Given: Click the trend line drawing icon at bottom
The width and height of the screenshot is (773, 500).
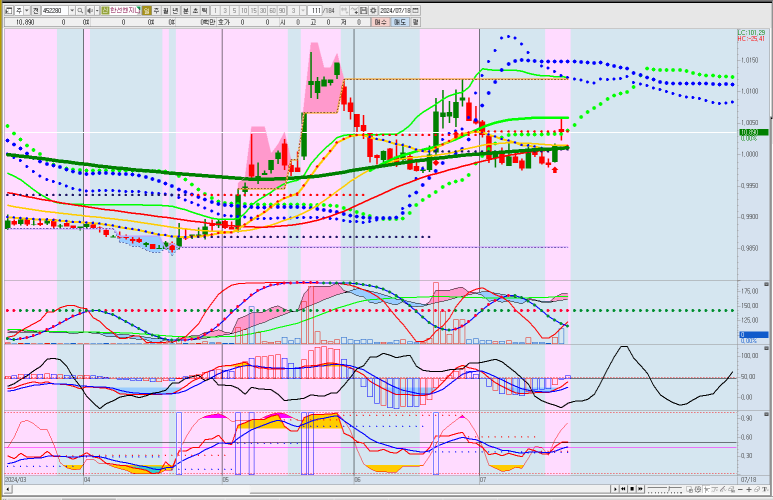Looking at the screenshot, I should [x=723, y=489].
